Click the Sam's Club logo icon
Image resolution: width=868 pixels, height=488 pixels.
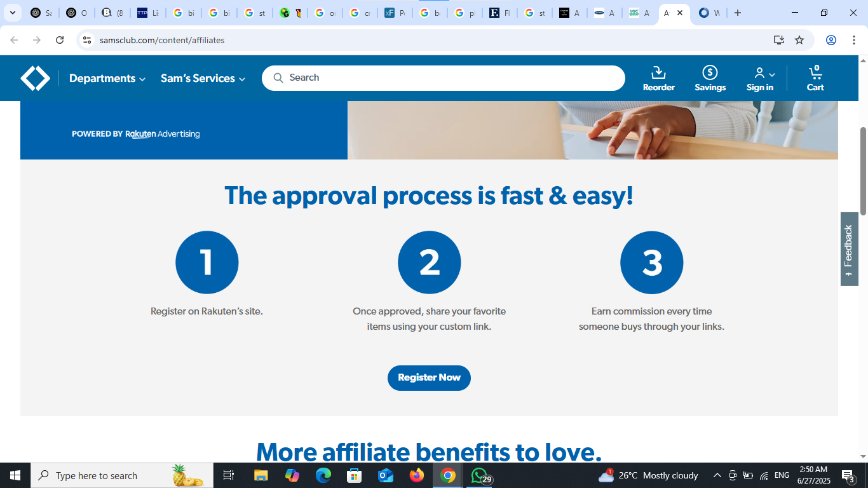[35, 78]
